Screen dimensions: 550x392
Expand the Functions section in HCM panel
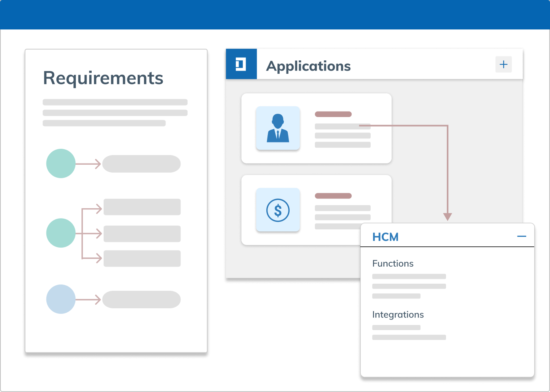click(x=393, y=263)
